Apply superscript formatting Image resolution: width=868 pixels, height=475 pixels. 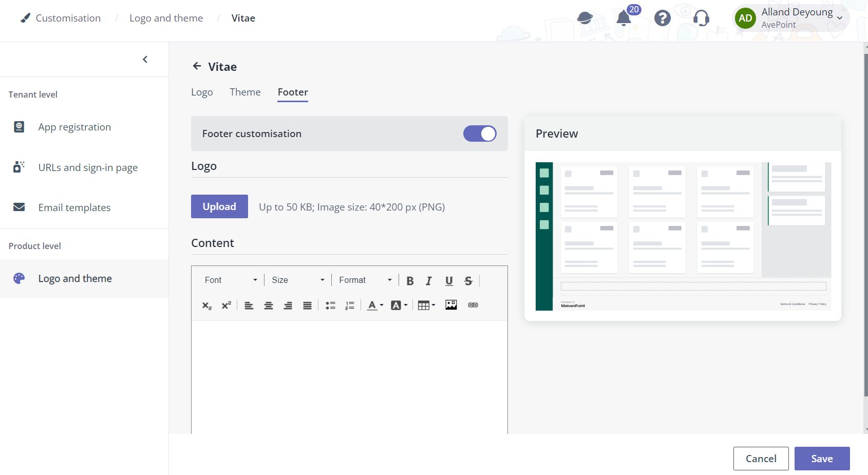(x=226, y=306)
